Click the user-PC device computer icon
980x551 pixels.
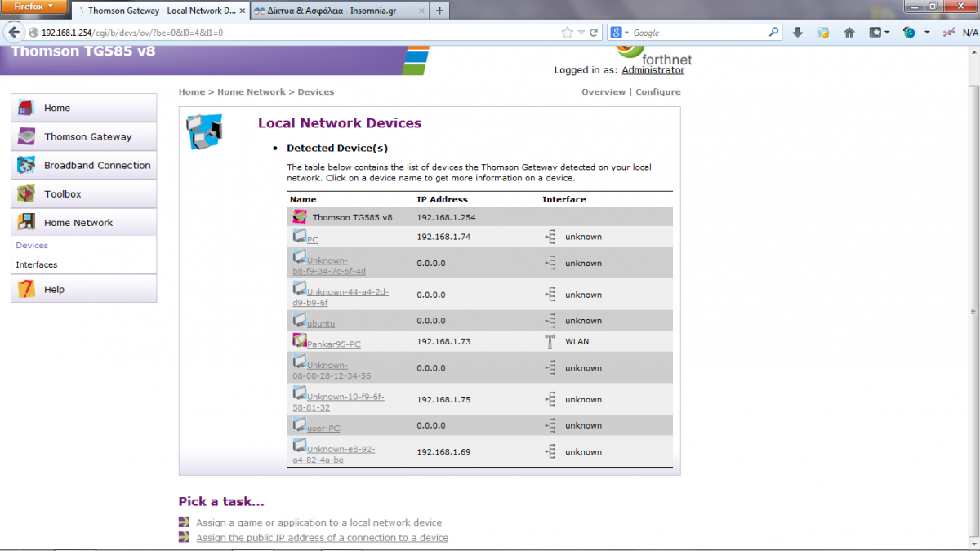pyautogui.click(x=300, y=424)
